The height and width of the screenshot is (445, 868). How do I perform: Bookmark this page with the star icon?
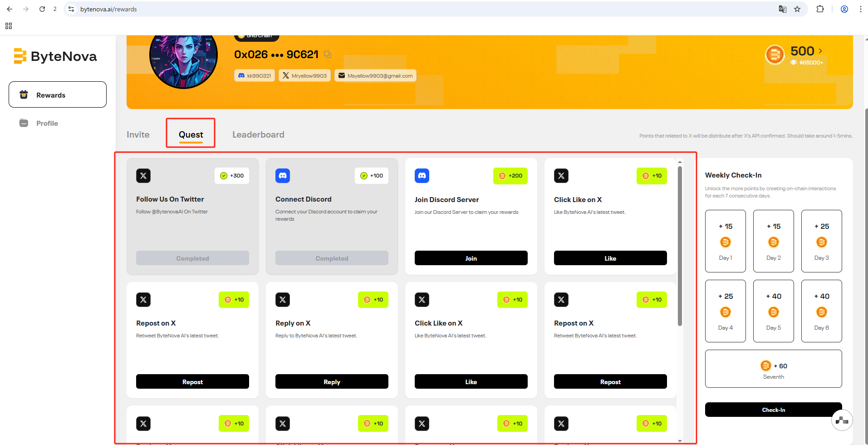pos(797,9)
